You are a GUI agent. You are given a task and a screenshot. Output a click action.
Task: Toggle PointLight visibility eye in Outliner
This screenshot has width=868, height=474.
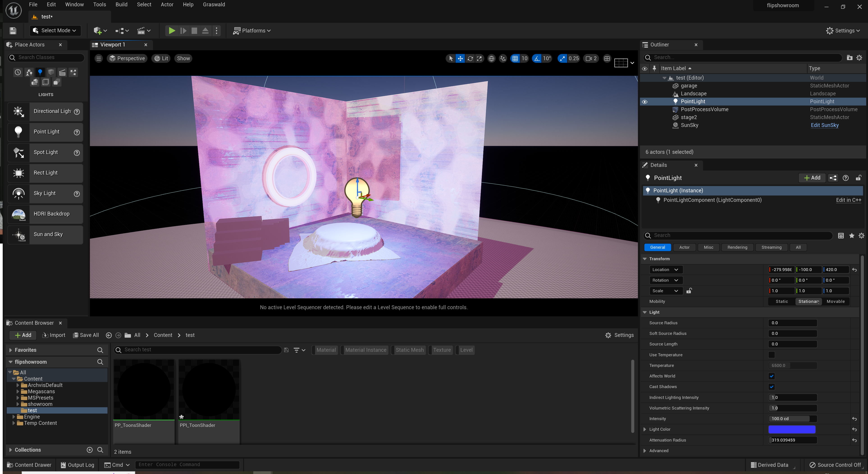645,101
